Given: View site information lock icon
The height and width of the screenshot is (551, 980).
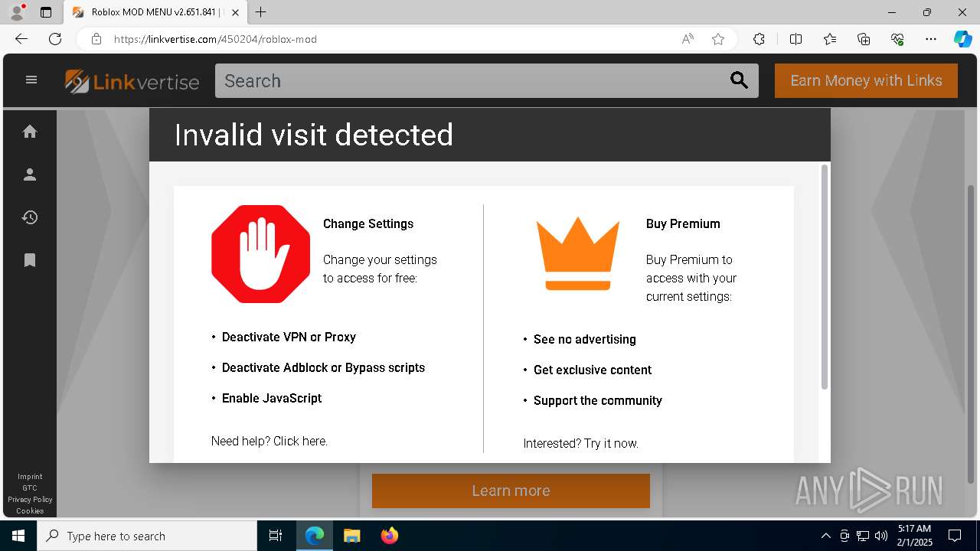Looking at the screenshot, I should 96,39.
